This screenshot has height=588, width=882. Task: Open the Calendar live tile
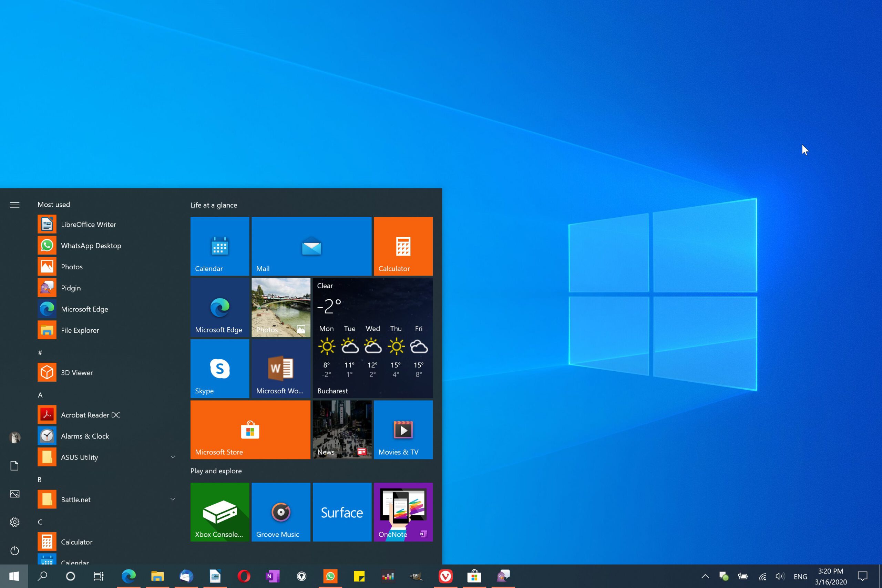coord(220,246)
